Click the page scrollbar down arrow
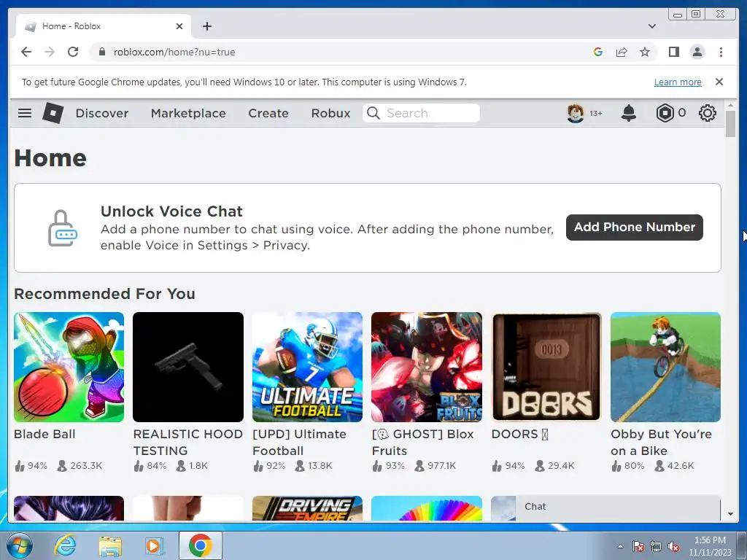The image size is (747, 560). coord(730,514)
